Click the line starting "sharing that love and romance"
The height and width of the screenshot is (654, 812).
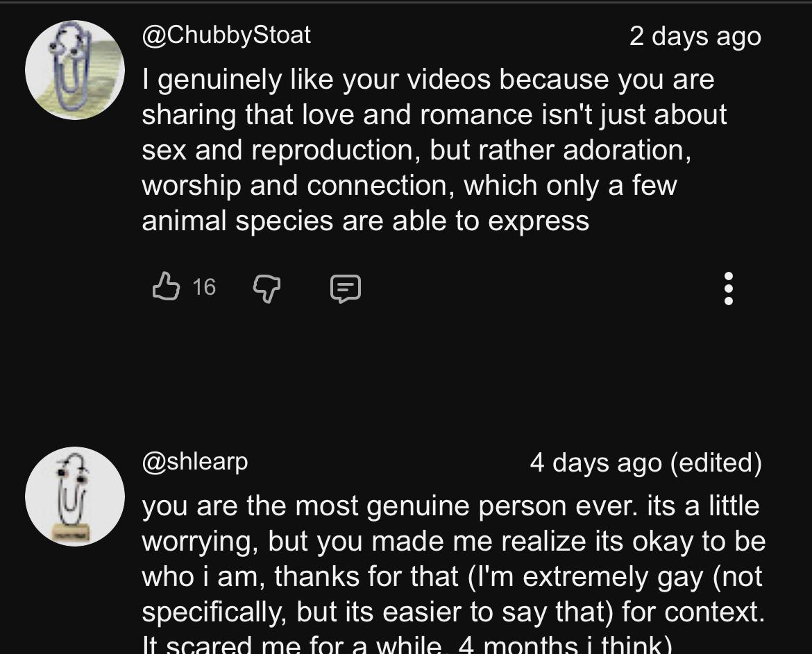(434, 115)
